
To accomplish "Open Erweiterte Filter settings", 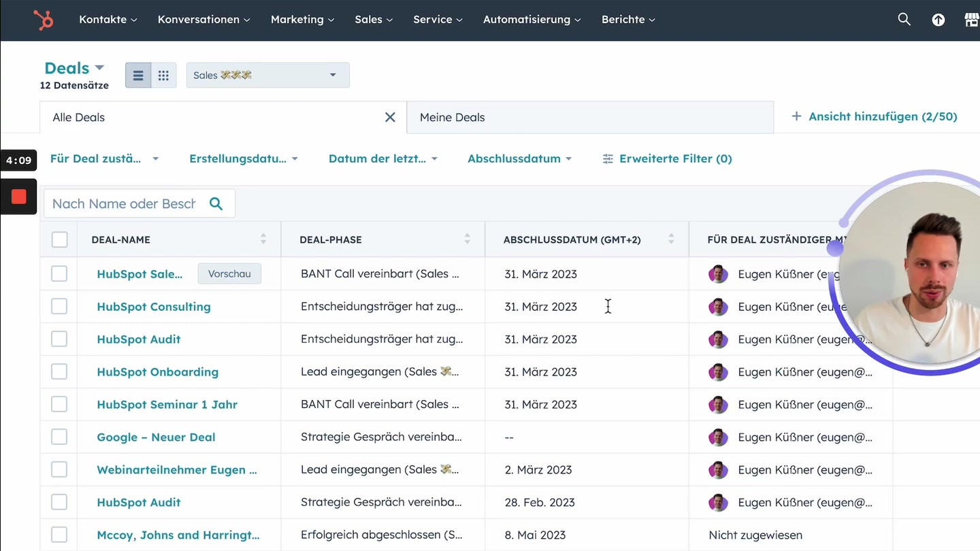I will tap(667, 158).
